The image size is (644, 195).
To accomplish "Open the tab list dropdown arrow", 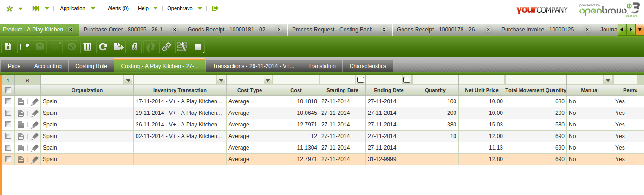I will coord(639,30).
